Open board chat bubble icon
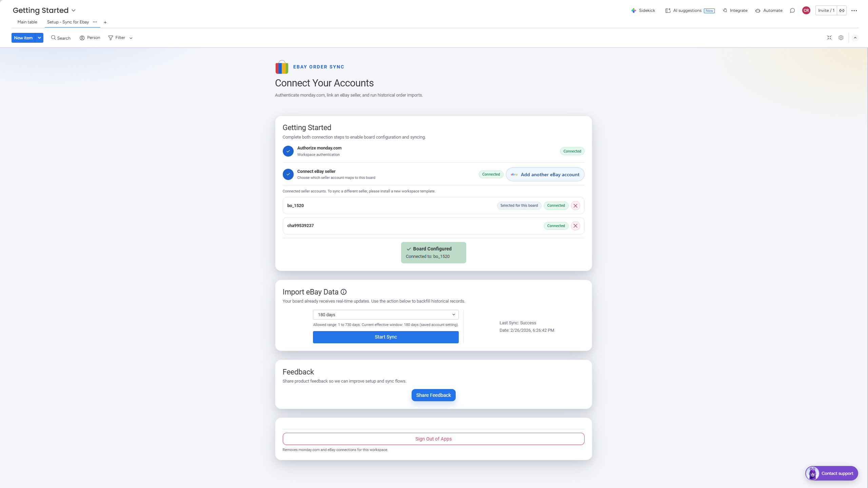Image resolution: width=868 pixels, height=488 pixels. point(792,11)
